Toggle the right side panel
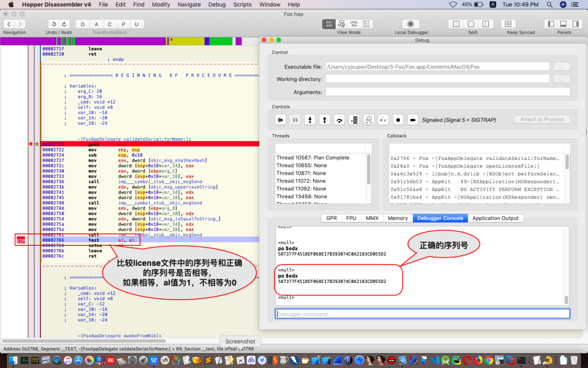Viewport: 588px width, 368px height. pos(576,24)
